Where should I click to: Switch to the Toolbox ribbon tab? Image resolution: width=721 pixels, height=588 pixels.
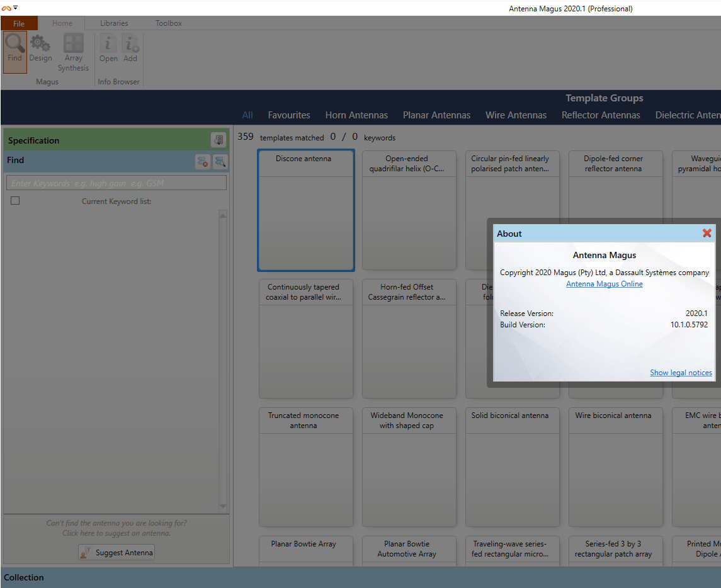point(169,23)
